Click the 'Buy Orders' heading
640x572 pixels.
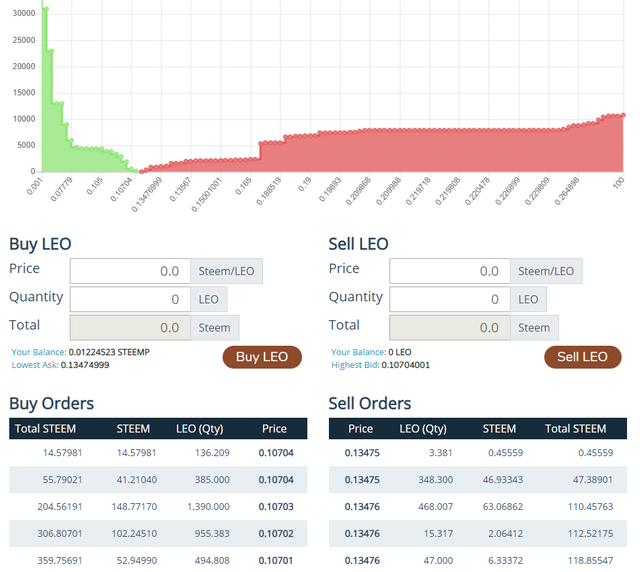51,403
